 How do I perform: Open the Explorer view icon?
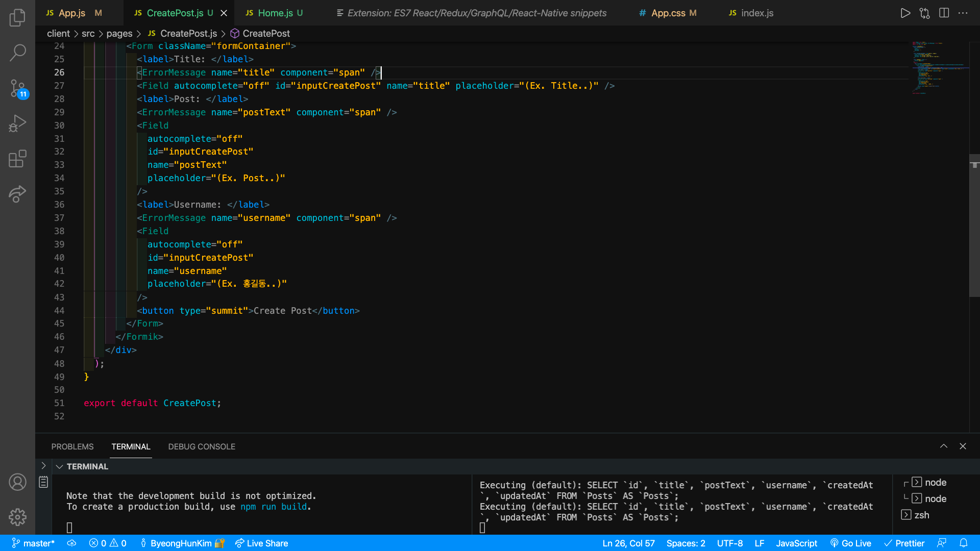(x=17, y=18)
